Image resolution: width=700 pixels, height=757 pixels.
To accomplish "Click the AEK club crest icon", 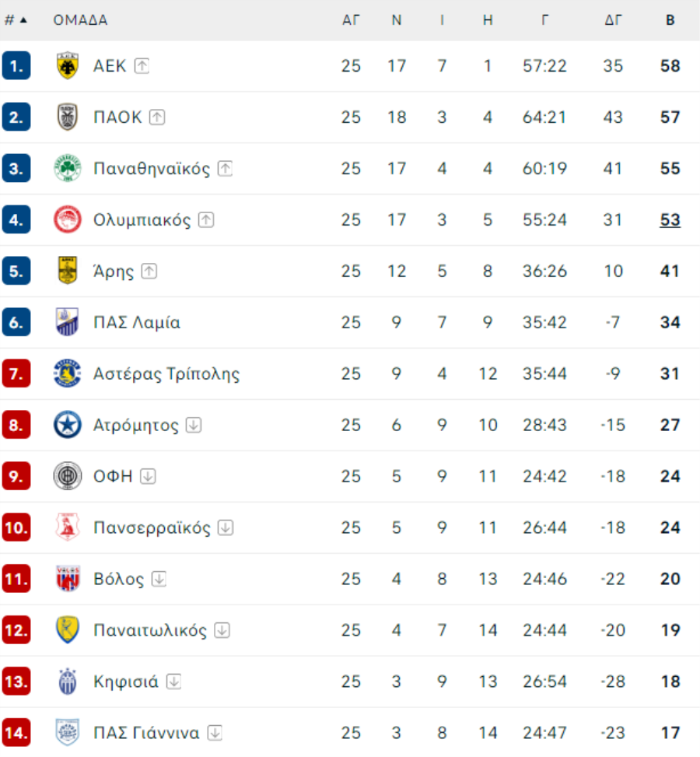I will click(68, 66).
